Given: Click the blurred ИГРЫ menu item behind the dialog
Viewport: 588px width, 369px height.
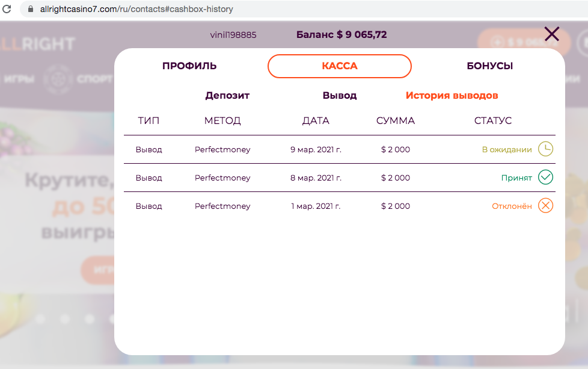Looking at the screenshot, I should point(19,79).
